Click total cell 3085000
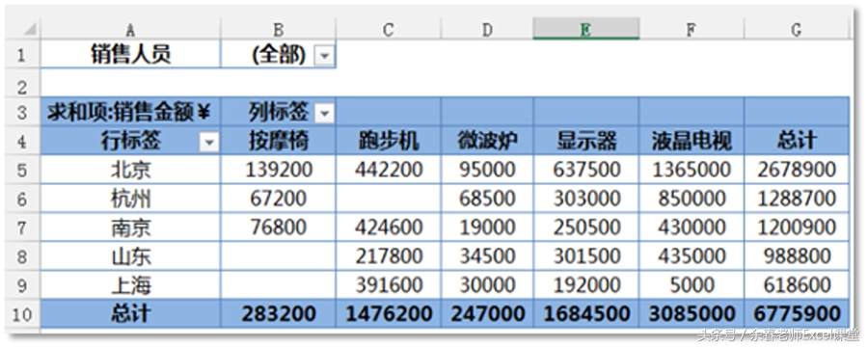The image size is (868, 347). tap(692, 314)
